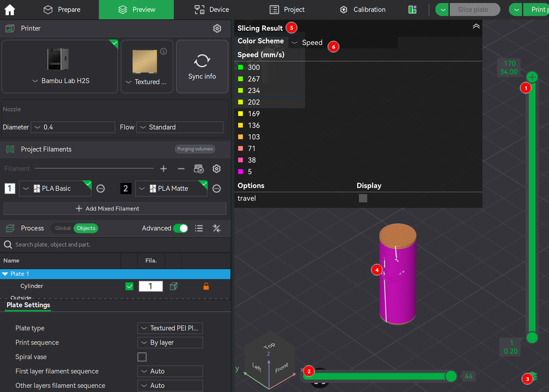Click Add Mixed Filament button

click(x=115, y=209)
